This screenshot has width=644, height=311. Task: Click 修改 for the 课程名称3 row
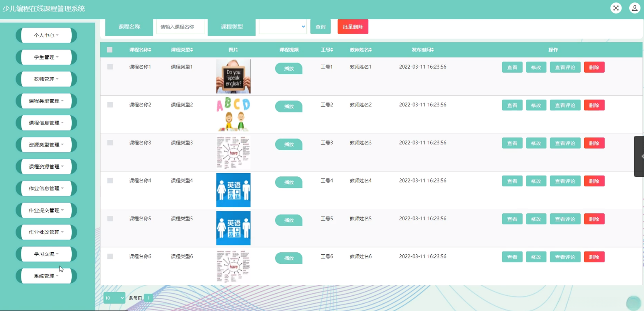[x=536, y=143]
